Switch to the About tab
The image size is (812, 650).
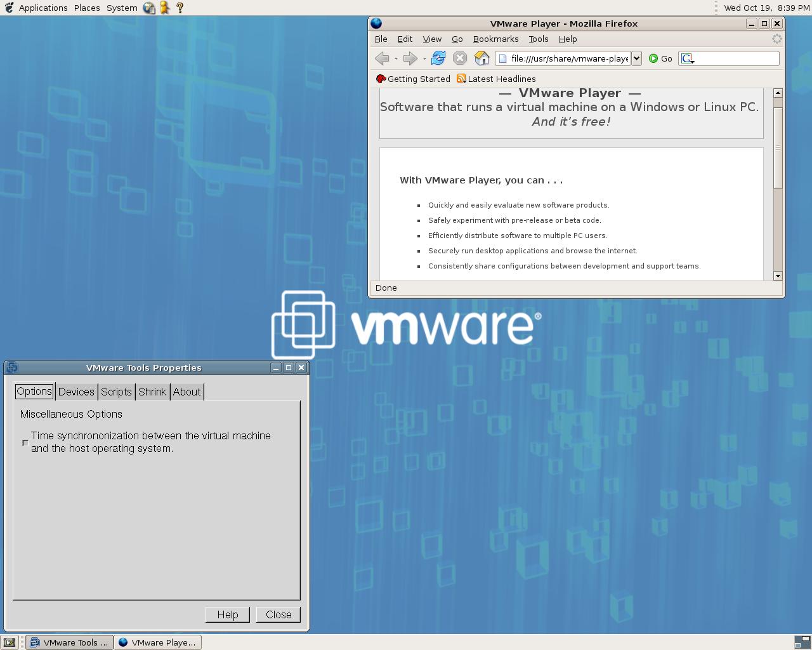tap(187, 392)
